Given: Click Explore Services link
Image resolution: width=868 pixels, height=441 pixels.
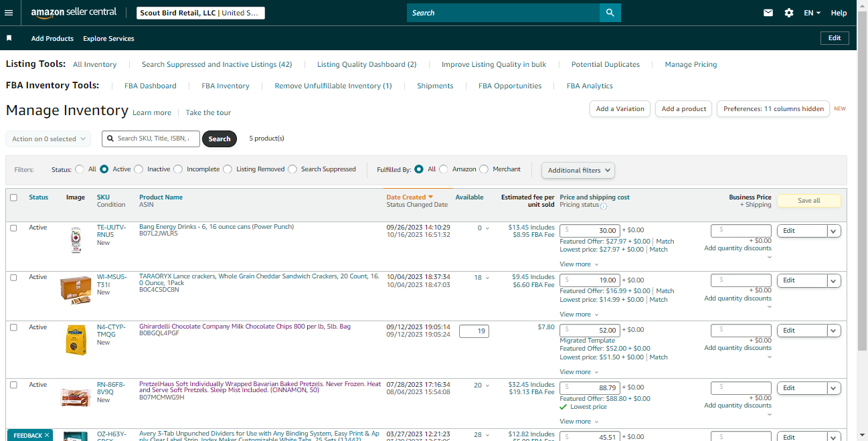Looking at the screenshot, I should point(108,38).
